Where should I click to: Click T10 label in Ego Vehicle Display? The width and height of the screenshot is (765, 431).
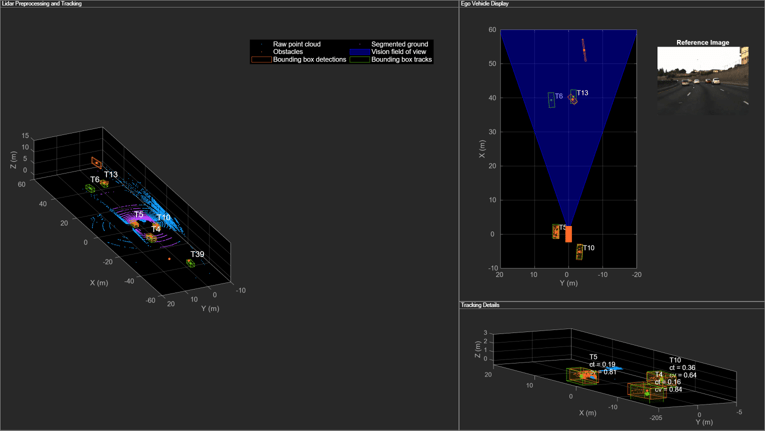pyautogui.click(x=588, y=248)
